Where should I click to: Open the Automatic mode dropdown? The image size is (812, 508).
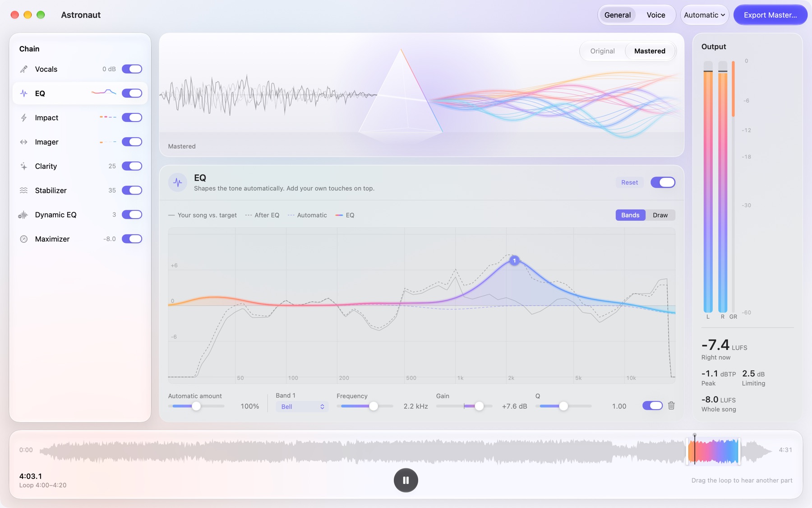coord(704,15)
